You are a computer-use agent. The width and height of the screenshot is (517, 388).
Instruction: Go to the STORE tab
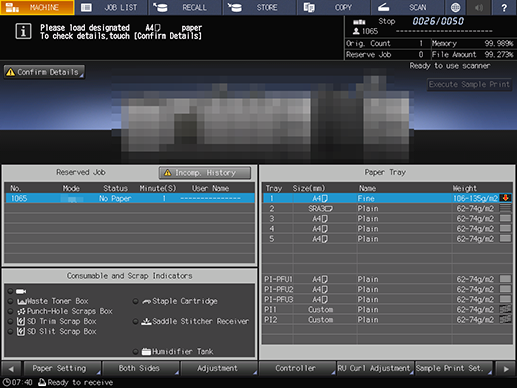[260, 7]
